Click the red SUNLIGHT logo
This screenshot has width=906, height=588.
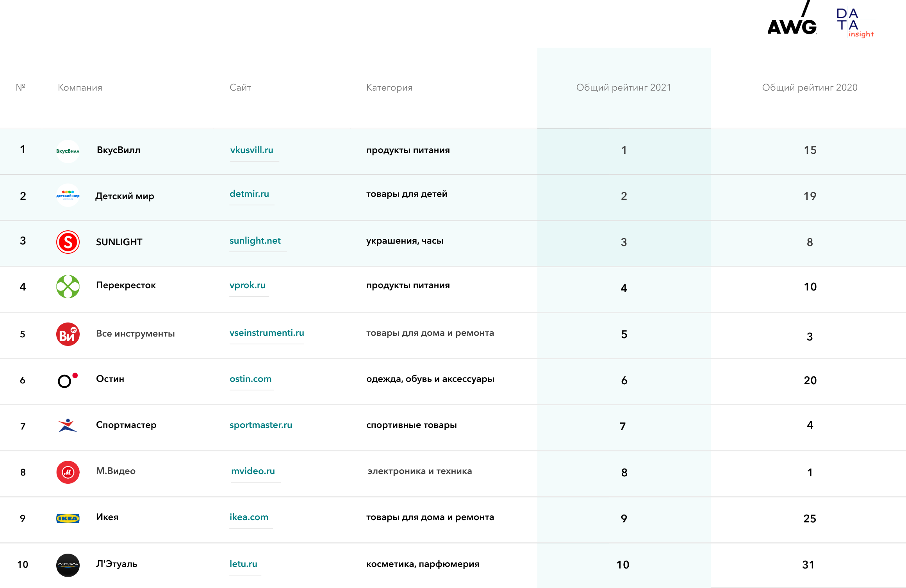(x=68, y=242)
